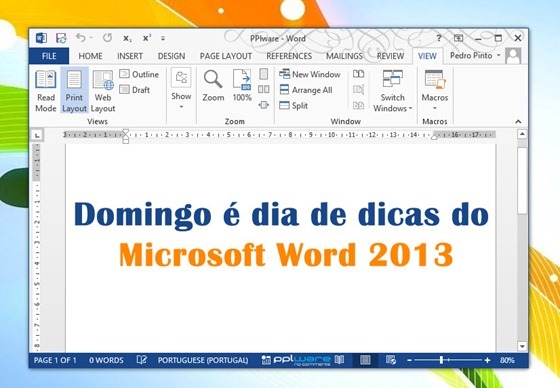Open the Zoom dialog magnifier

[213, 86]
